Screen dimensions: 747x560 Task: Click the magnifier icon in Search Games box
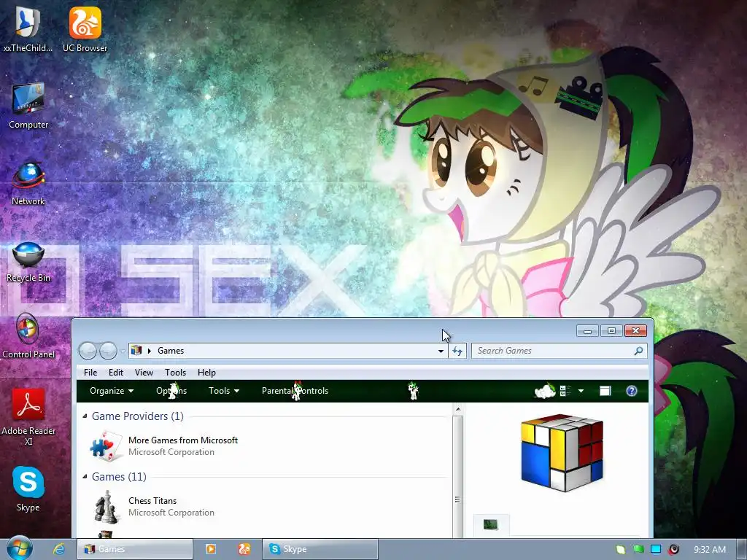[638, 351]
